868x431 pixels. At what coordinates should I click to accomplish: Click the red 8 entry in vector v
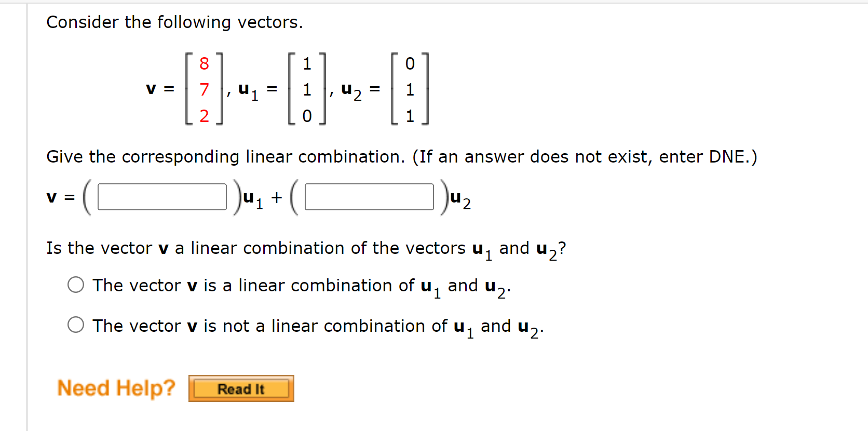pos(204,64)
